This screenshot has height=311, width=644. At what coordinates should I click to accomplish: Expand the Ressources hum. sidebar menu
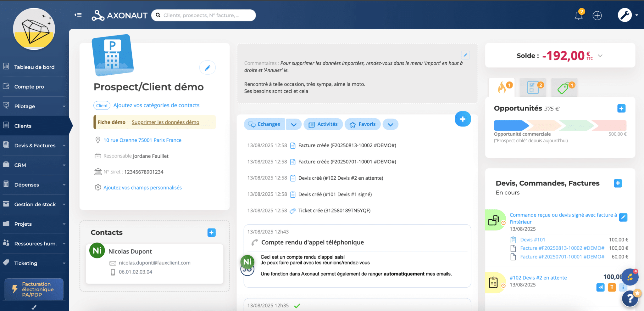tap(64, 244)
